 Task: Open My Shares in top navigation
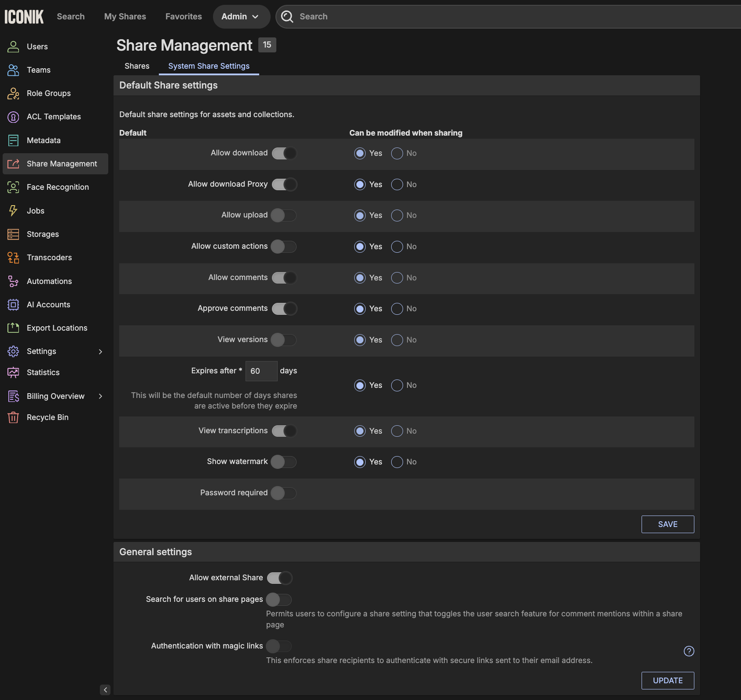(x=125, y=17)
